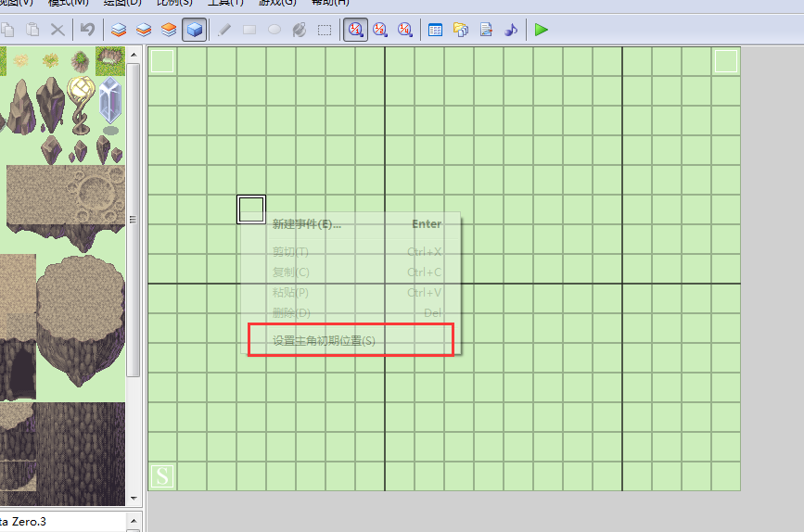
Task: Click the Delete X icon in toolbar
Action: click(57, 30)
